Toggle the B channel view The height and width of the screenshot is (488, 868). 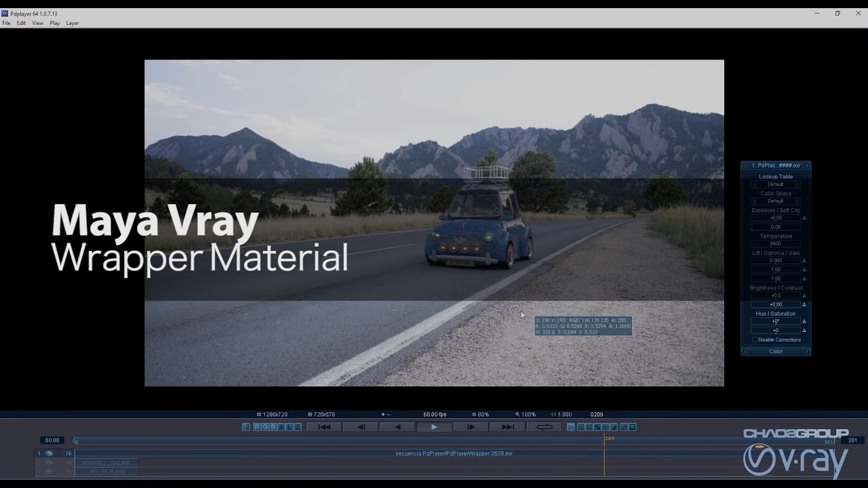[x=273, y=427]
